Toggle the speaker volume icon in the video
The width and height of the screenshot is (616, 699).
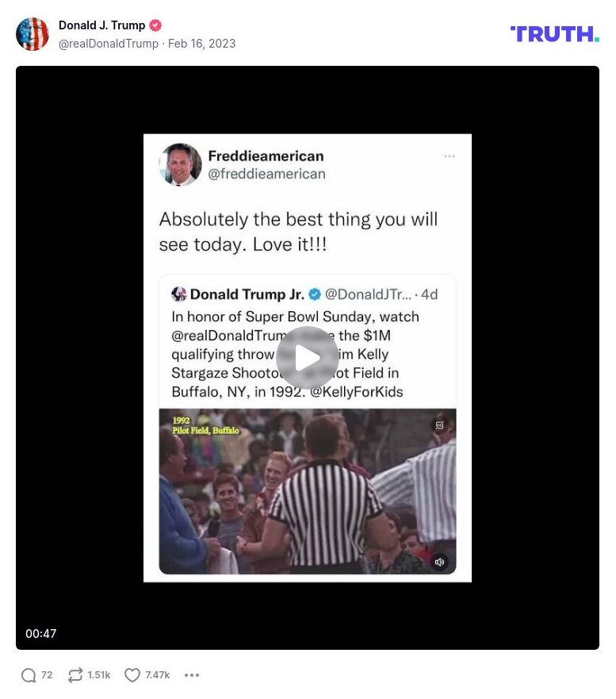[440, 563]
